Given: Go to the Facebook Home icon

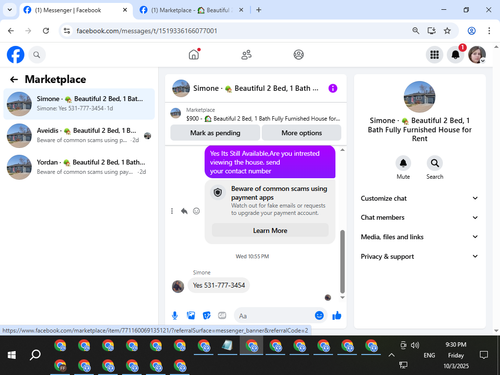Looking at the screenshot, I should pyautogui.click(x=194, y=55).
